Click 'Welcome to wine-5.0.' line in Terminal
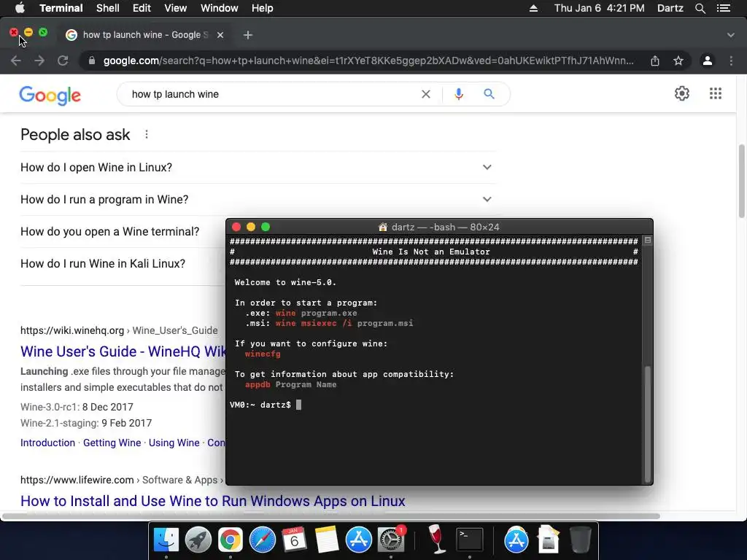 (x=285, y=282)
